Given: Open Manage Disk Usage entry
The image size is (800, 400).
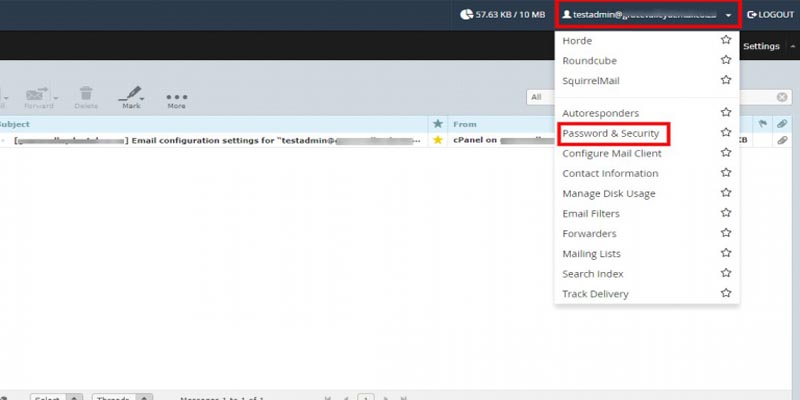Looking at the screenshot, I should (x=609, y=194).
